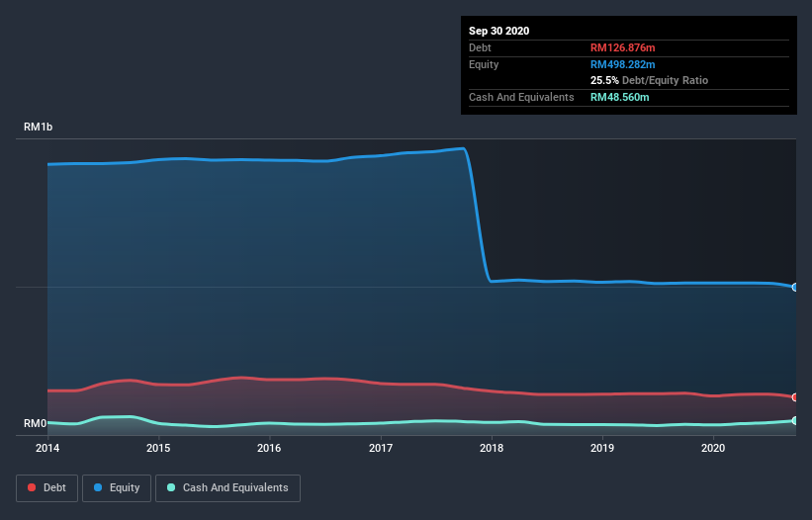This screenshot has height=520, width=812.
Task: Click the red Debt legend dot
Action: click(32, 487)
